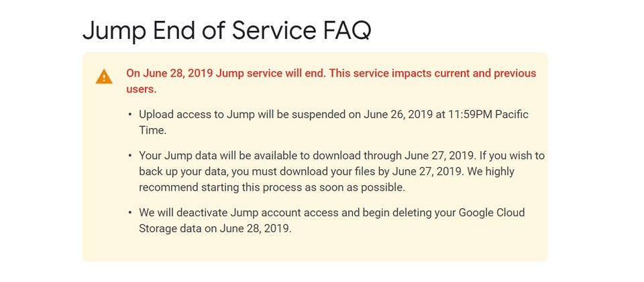This screenshot has height=282, width=644.
Task: Click the bullet marker beside "Your Jump data"
Action: [x=130, y=156]
